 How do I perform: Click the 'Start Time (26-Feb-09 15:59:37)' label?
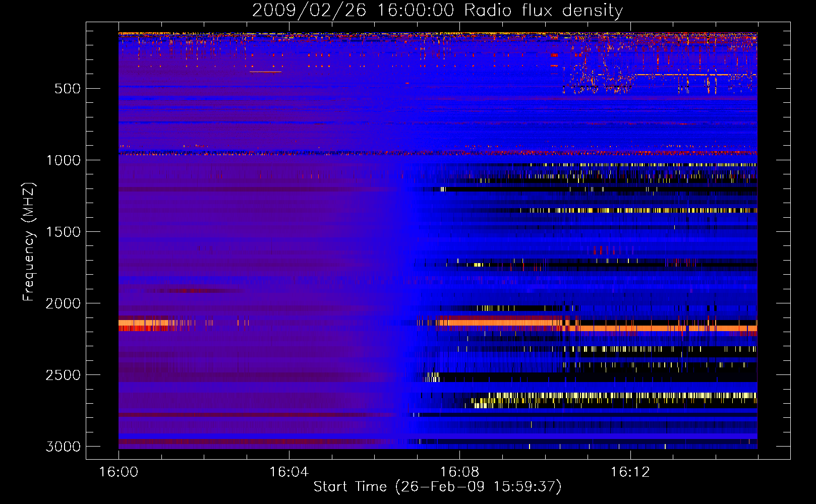(437, 487)
